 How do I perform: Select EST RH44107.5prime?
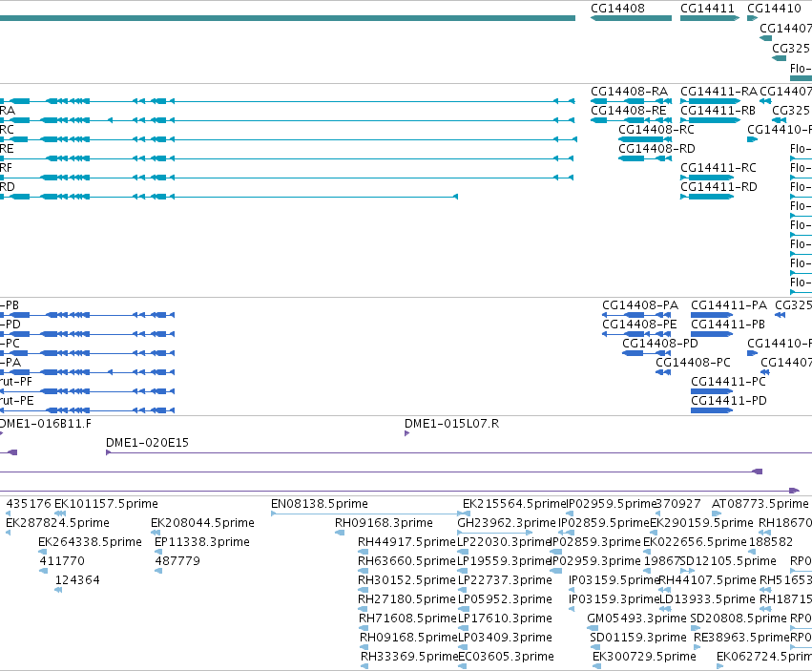(x=664, y=590)
